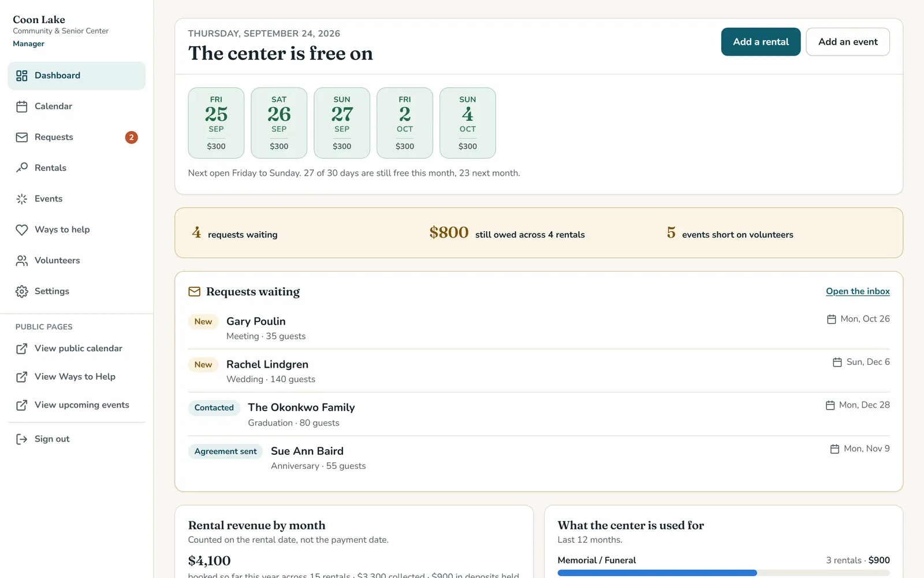Click the Add an event button
The width and height of the screenshot is (924, 578).
(848, 42)
